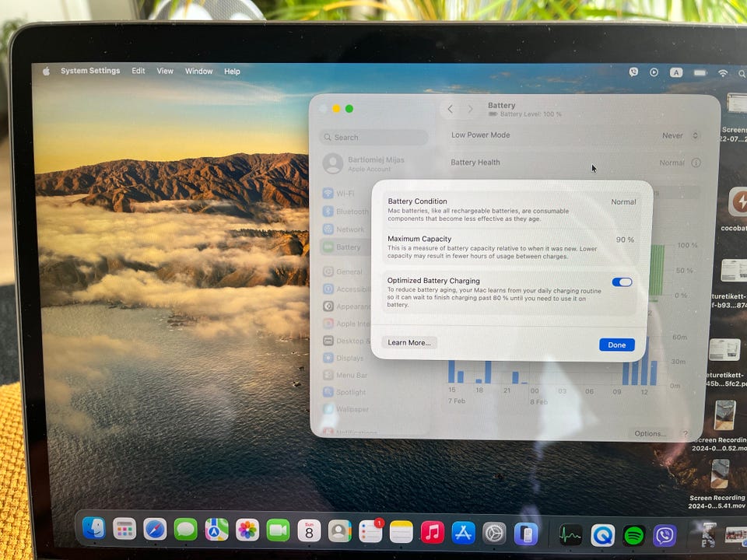
Task: Select Wi-Fi in the settings sidebar
Action: (339, 194)
